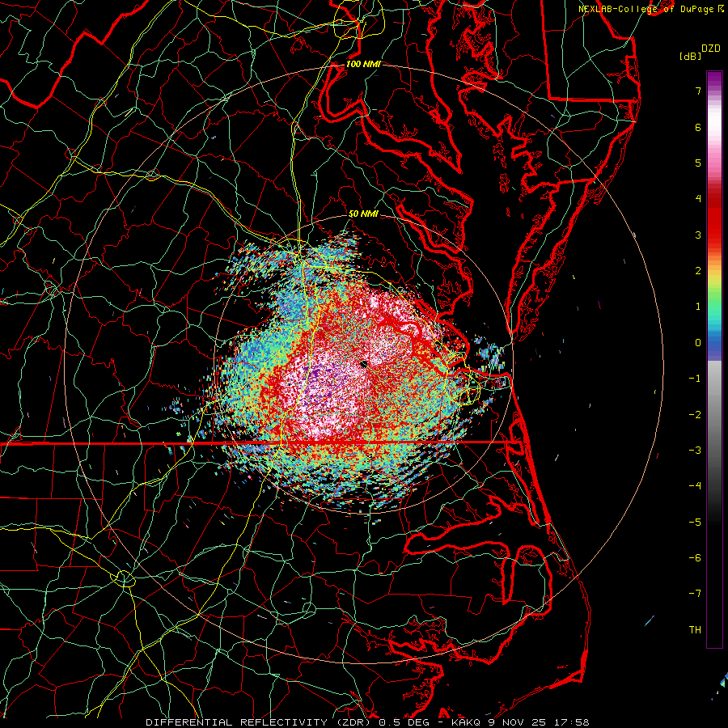This screenshot has width=728, height=728.
Task: Click the -3 dB legend label
Action: [695, 450]
